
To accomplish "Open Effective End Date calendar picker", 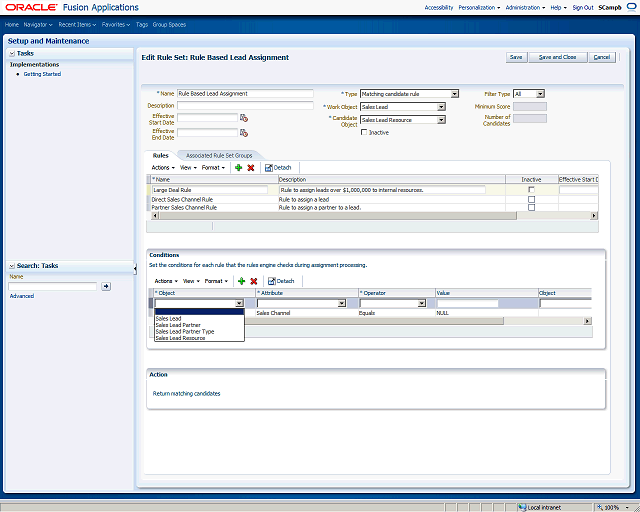I will click(x=244, y=133).
